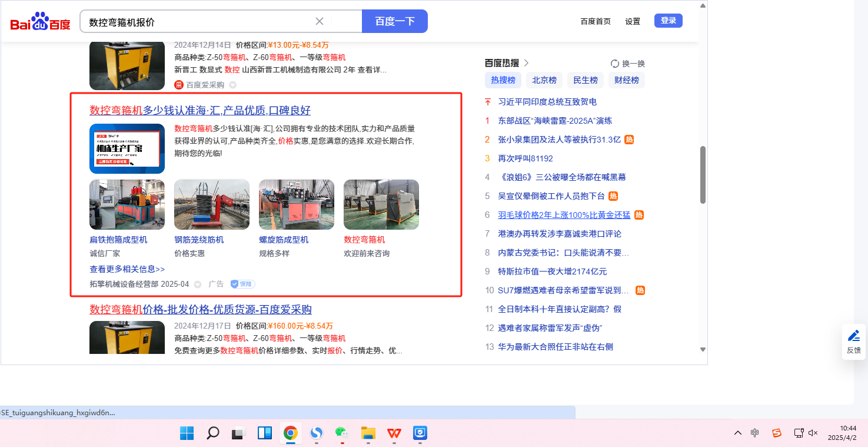
Task: Click the 扁铁抱箍成型机 text link
Action: 118,240
